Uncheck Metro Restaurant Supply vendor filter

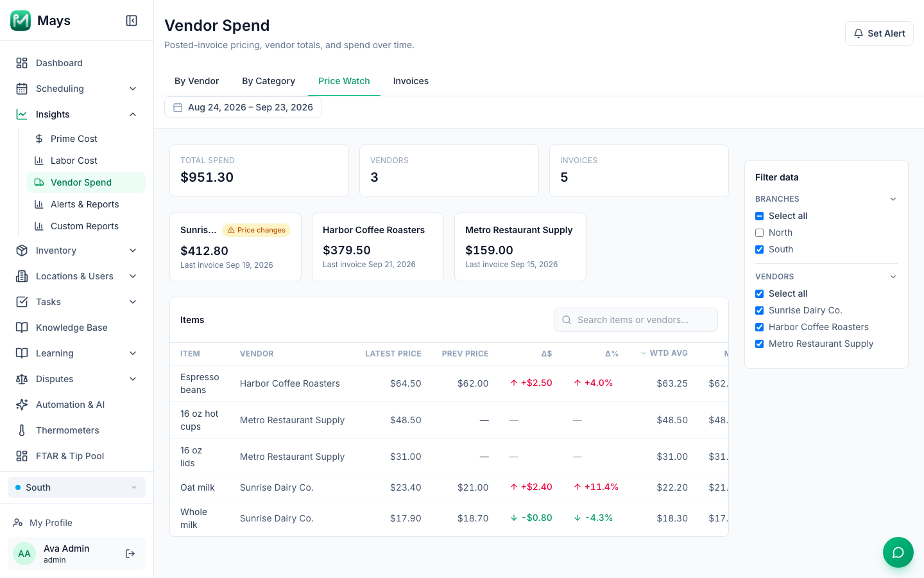[760, 344]
